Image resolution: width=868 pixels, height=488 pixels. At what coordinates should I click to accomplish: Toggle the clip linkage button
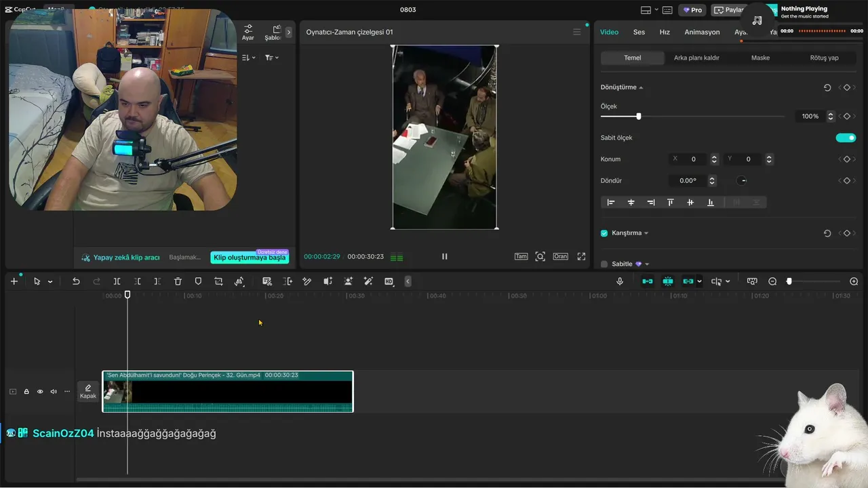pyautogui.click(x=688, y=281)
